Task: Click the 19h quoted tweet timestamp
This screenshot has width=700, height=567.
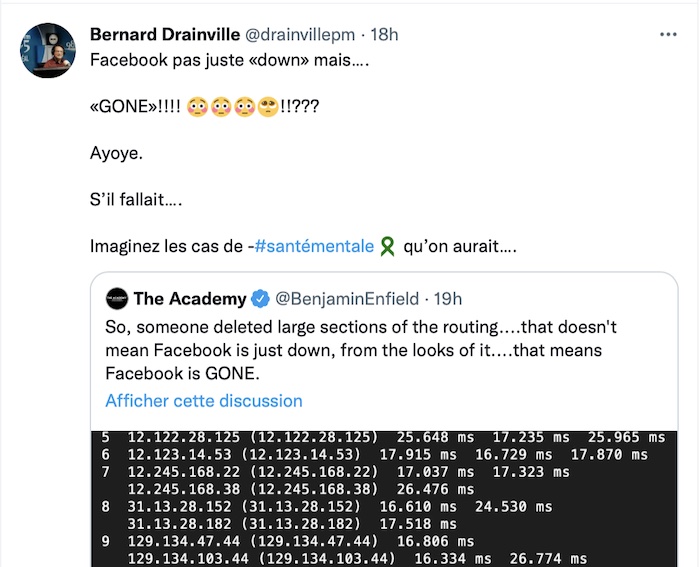Action: tap(448, 299)
